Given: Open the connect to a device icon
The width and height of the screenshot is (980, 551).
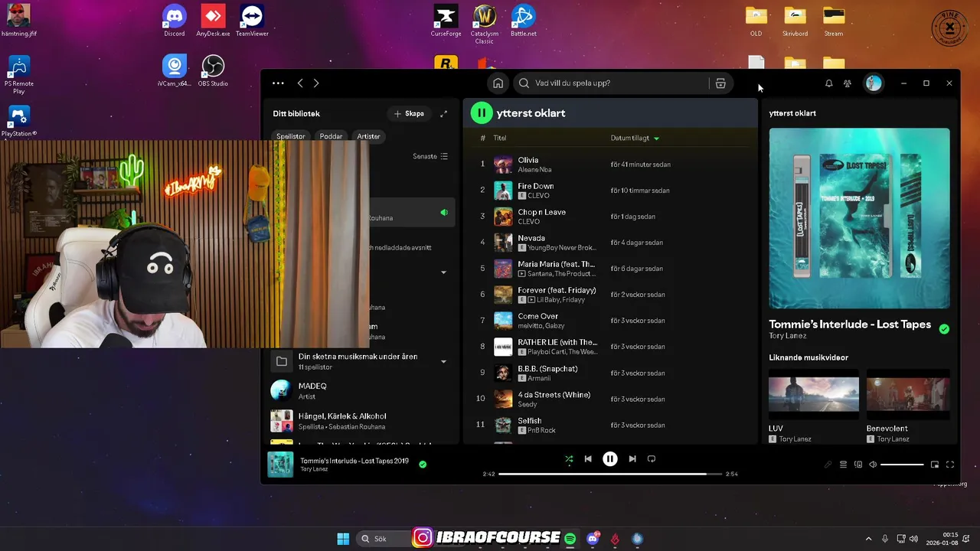Looking at the screenshot, I should tap(858, 465).
